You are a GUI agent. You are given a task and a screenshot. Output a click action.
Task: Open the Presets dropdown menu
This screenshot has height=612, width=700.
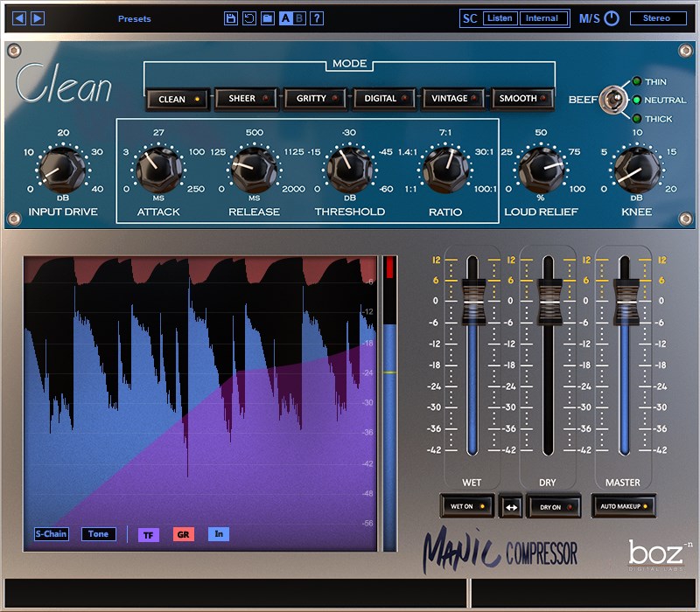tap(135, 18)
